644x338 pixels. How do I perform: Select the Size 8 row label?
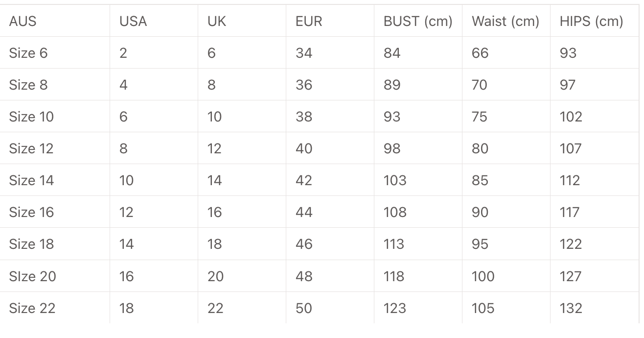28,85
